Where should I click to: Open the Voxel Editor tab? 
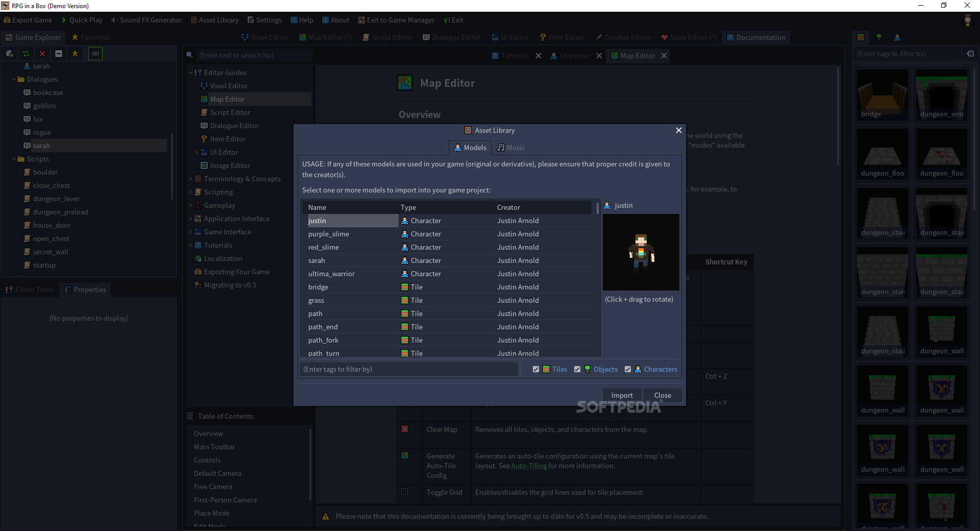point(265,37)
